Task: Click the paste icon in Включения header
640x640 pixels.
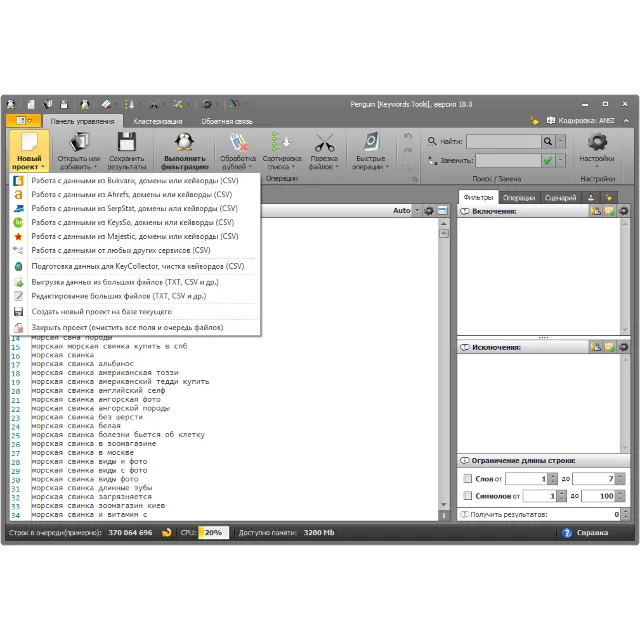Action: pyautogui.click(x=596, y=211)
